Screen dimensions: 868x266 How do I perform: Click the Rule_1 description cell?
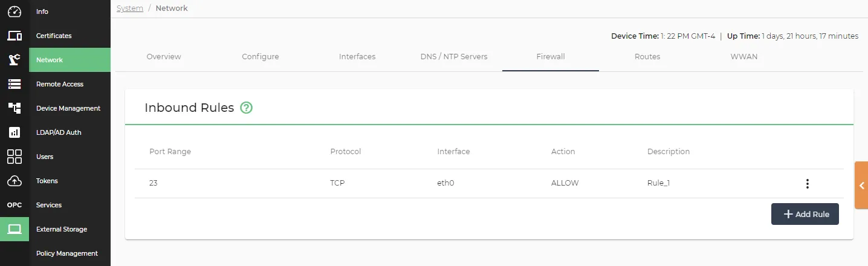[x=658, y=183]
